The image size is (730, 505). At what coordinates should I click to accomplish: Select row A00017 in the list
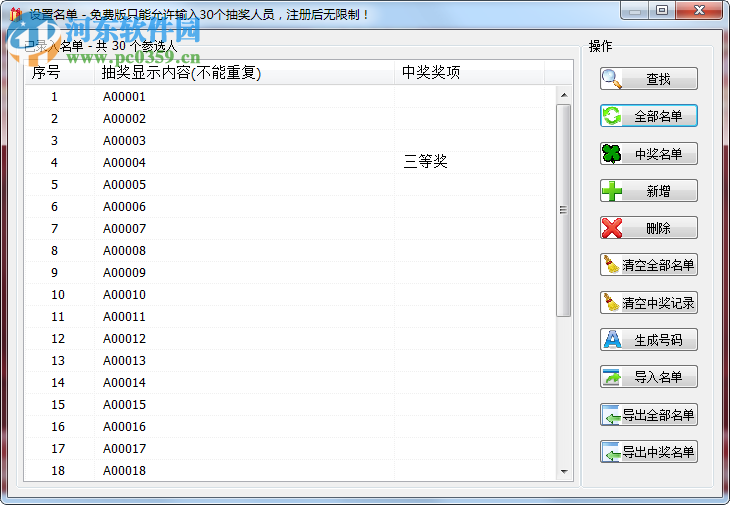tap(284, 449)
